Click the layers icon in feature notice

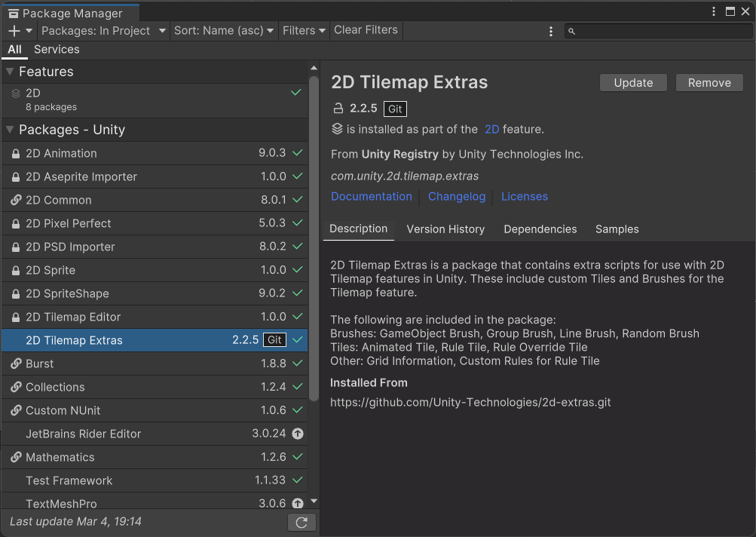pyautogui.click(x=337, y=129)
